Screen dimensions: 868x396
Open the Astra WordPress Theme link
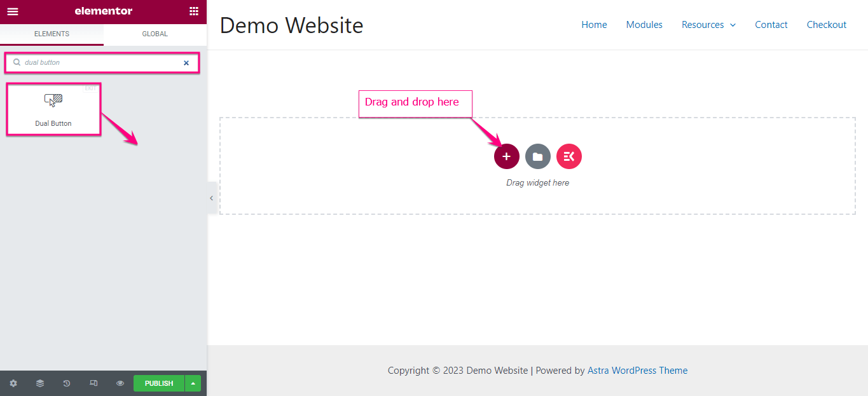click(x=637, y=371)
